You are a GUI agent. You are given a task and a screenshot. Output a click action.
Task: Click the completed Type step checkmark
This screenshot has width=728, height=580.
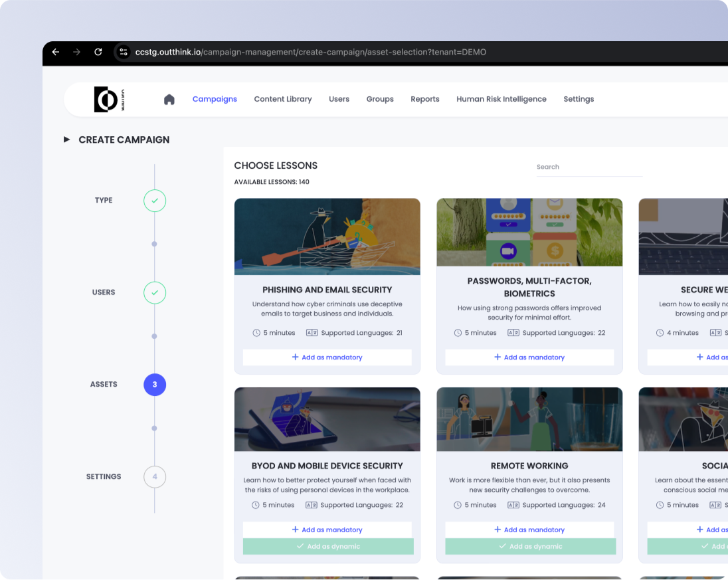point(155,201)
